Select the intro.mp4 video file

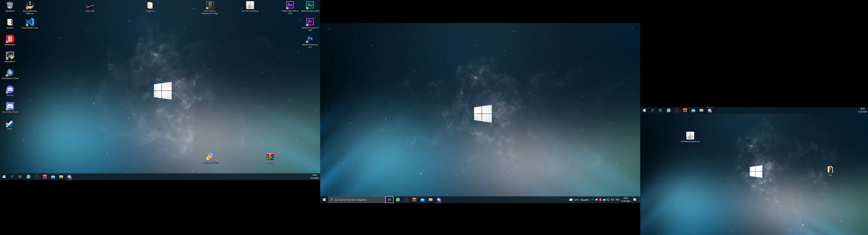[x=90, y=6]
